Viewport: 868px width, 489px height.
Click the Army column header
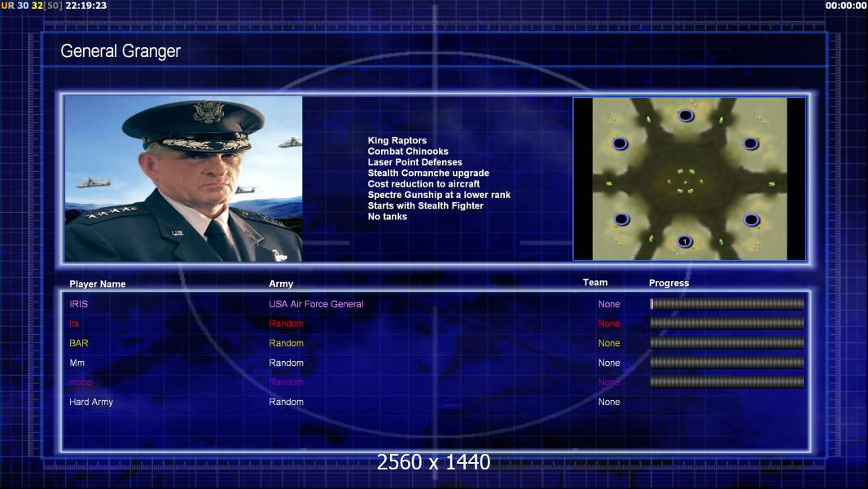281,284
